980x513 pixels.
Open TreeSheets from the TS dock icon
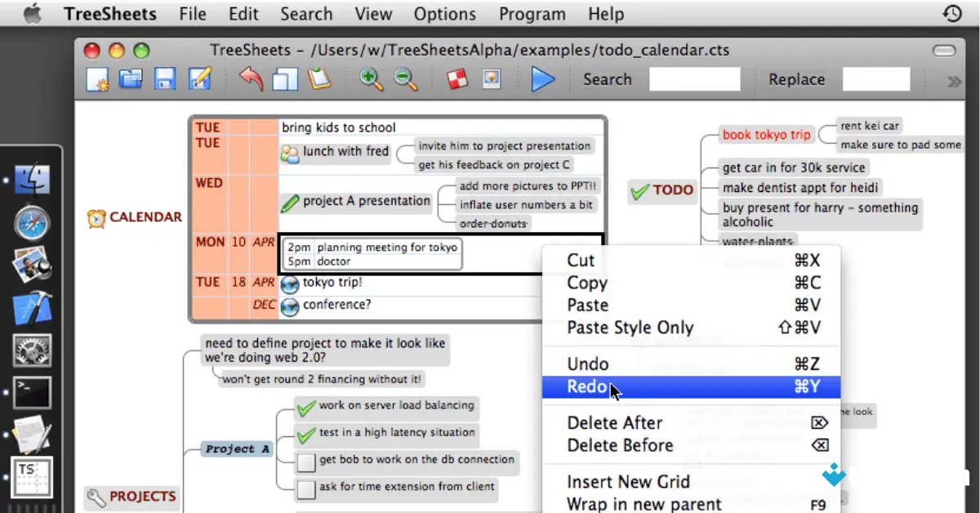(31, 475)
